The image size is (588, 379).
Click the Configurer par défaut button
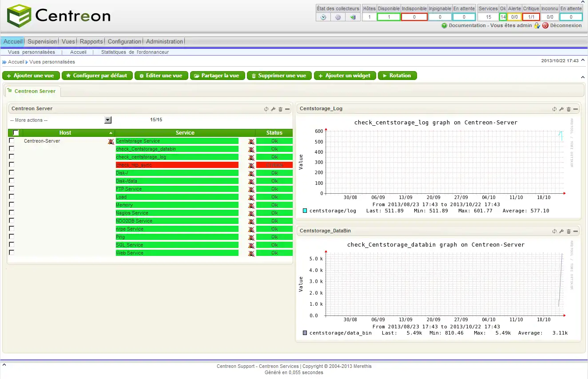97,76
